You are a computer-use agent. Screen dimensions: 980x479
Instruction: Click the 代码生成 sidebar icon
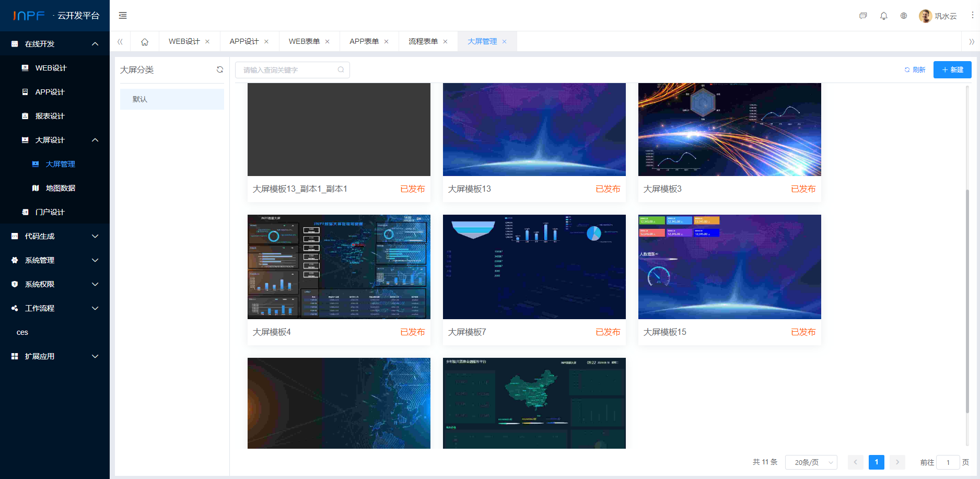tap(15, 236)
